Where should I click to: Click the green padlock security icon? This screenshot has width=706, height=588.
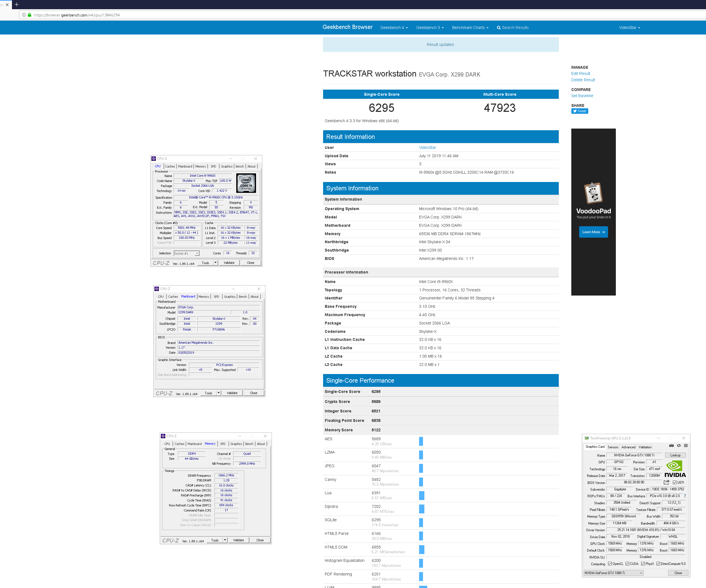click(x=29, y=15)
